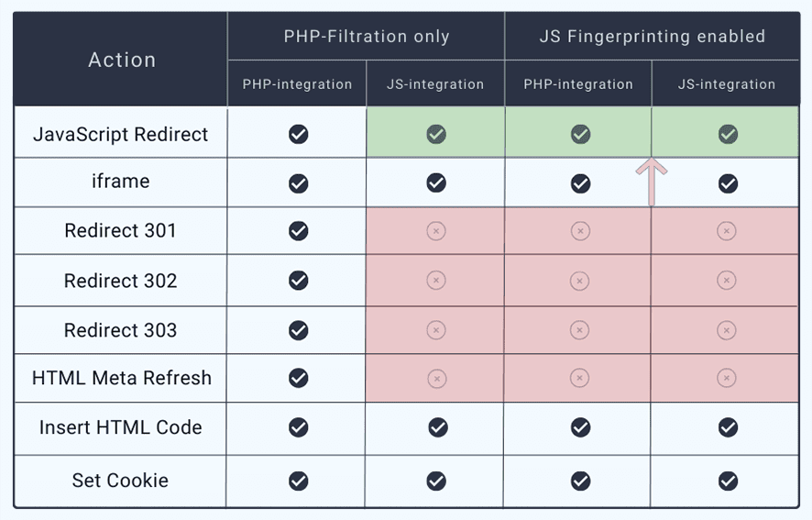Click the JS-integration subheader under PHP-Filtration only
Image resolution: width=812 pixels, height=520 pixels.
(x=436, y=84)
